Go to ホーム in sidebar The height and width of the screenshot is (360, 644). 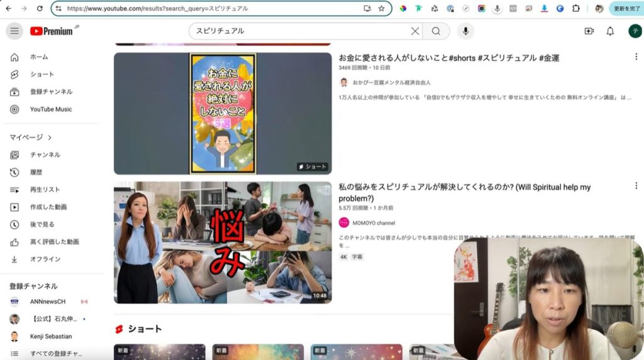tap(38, 57)
